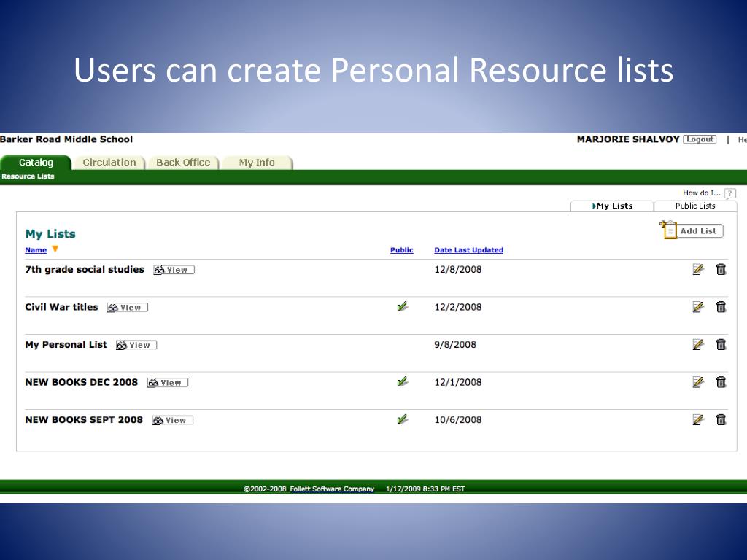Screen dimensions: 747x560
Task: Click the 12/1/2008 date value
Action: tap(458, 382)
